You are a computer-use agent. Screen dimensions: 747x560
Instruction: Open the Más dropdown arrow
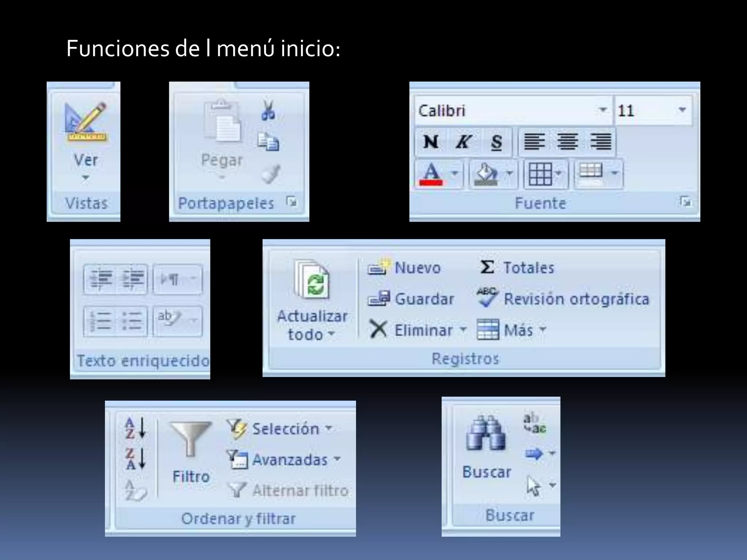(x=543, y=329)
